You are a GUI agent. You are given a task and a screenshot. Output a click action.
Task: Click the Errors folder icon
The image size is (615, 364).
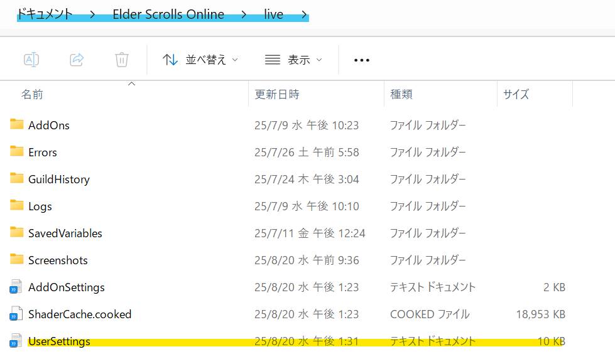(x=16, y=151)
